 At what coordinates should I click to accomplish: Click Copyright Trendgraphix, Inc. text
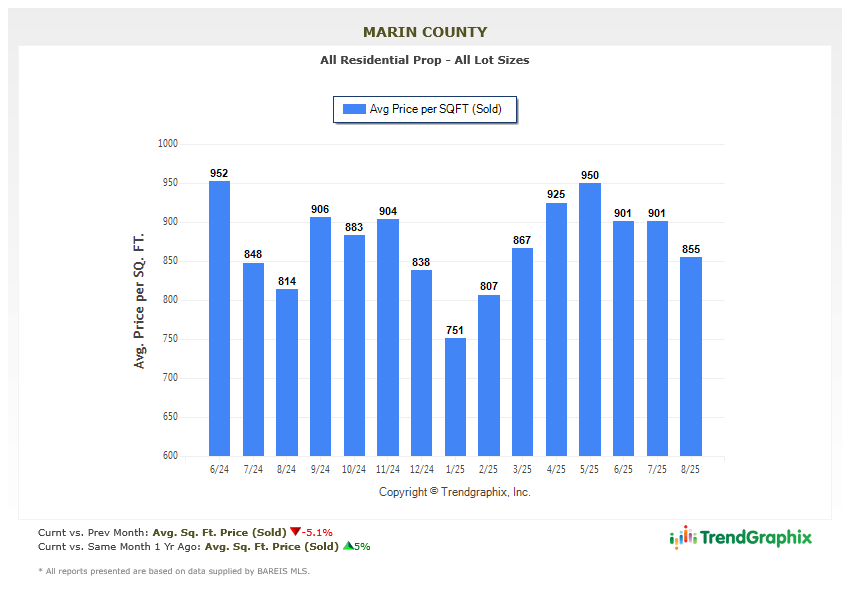(x=455, y=492)
